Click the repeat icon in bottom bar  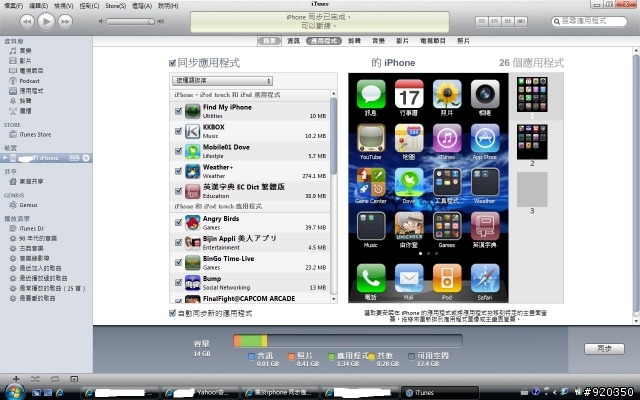click(55, 379)
